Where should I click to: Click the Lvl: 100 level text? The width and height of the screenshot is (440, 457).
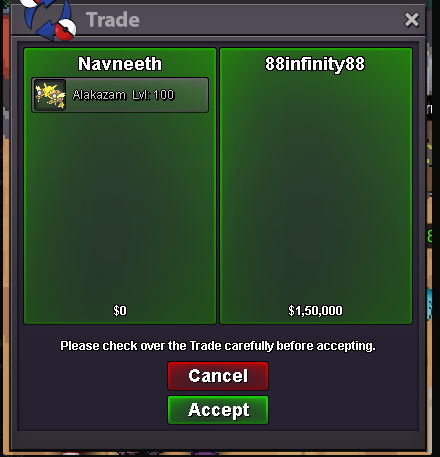[153, 95]
